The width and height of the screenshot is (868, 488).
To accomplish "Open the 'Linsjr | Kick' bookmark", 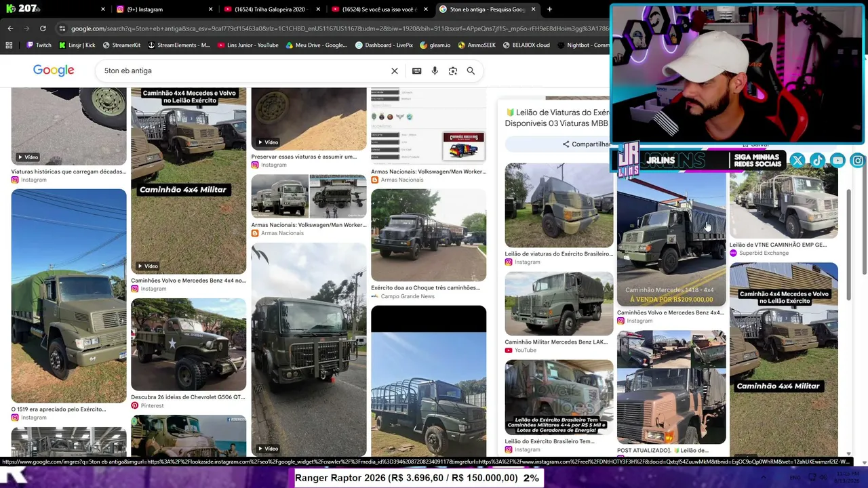I will [x=77, y=45].
